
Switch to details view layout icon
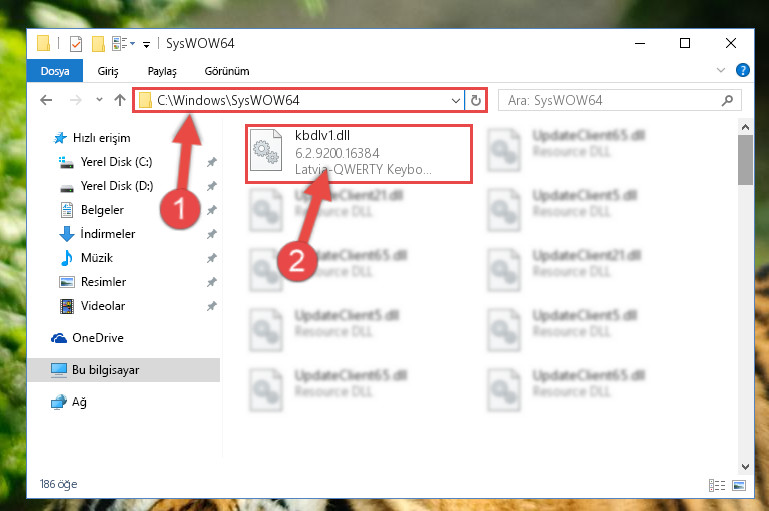[717, 485]
